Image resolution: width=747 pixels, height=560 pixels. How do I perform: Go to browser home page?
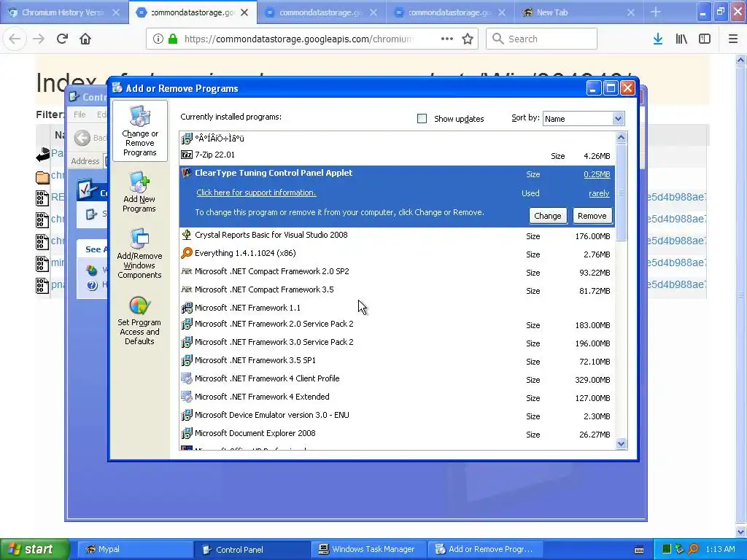coord(85,39)
